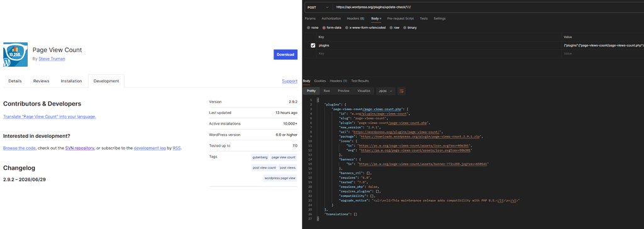Click the 'Last updated 13 hours ago' row
The height and width of the screenshot is (229, 644).
pos(253,113)
